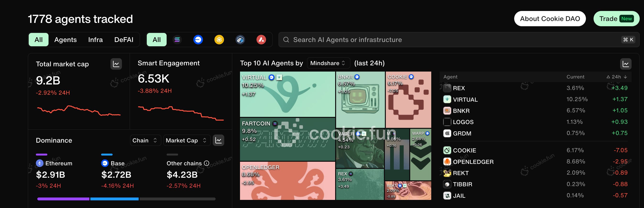
Task: Click COOKIE agent avatar in list
Action: (447, 150)
